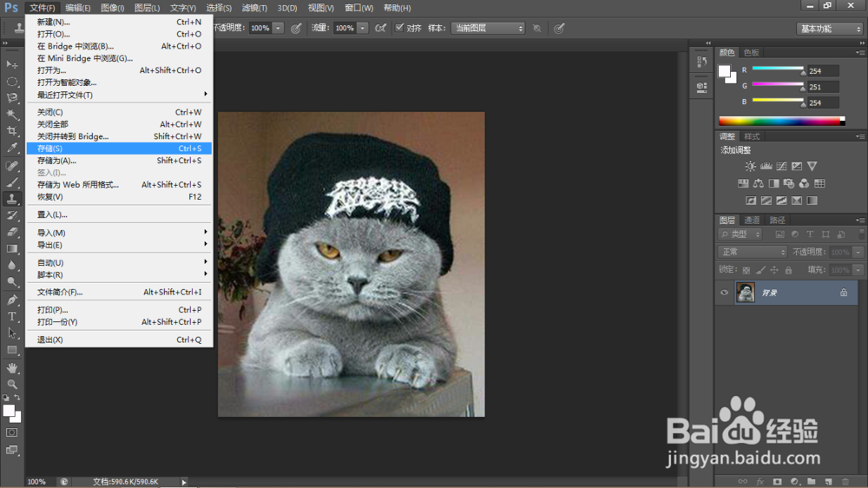868x488 pixels.
Task: Choose 存储为(A)... from the File menu
Action: (119, 161)
